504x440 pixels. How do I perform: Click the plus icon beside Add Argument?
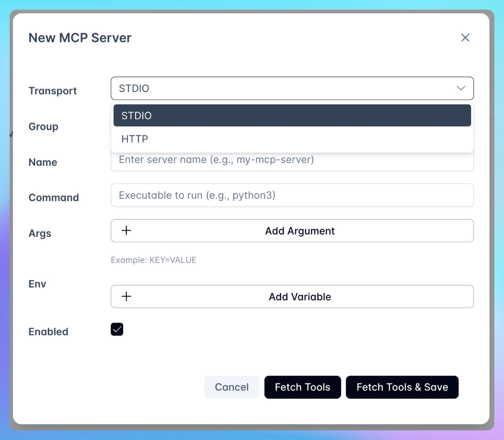pyautogui.click(x=126, y=230)
